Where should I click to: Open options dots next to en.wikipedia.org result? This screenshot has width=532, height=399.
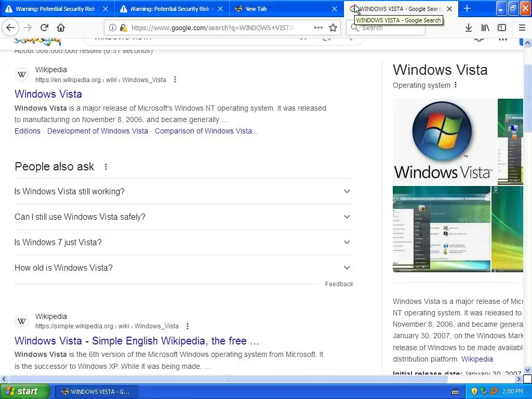pos(175,79)
